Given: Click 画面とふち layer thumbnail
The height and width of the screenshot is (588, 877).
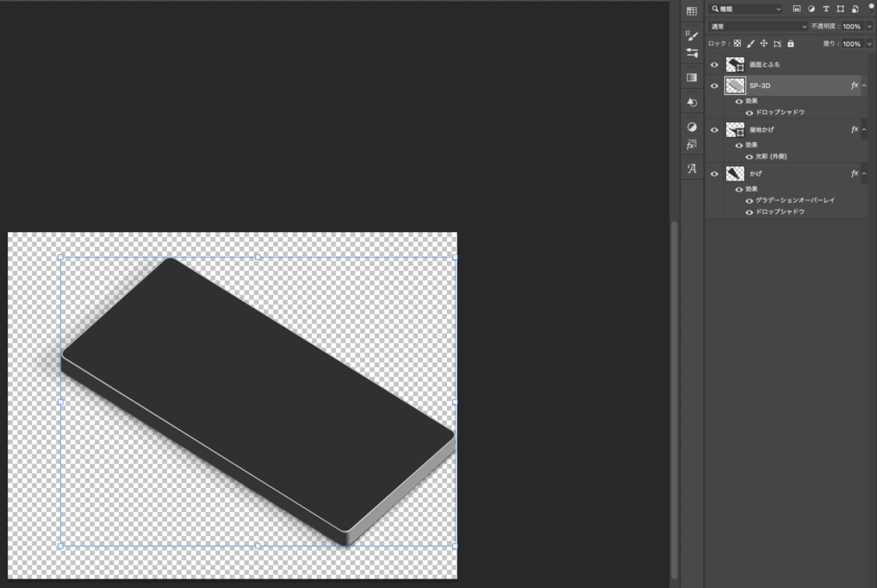Looking at the screenshot, I should pyautogui.click(x=735, y=65).
